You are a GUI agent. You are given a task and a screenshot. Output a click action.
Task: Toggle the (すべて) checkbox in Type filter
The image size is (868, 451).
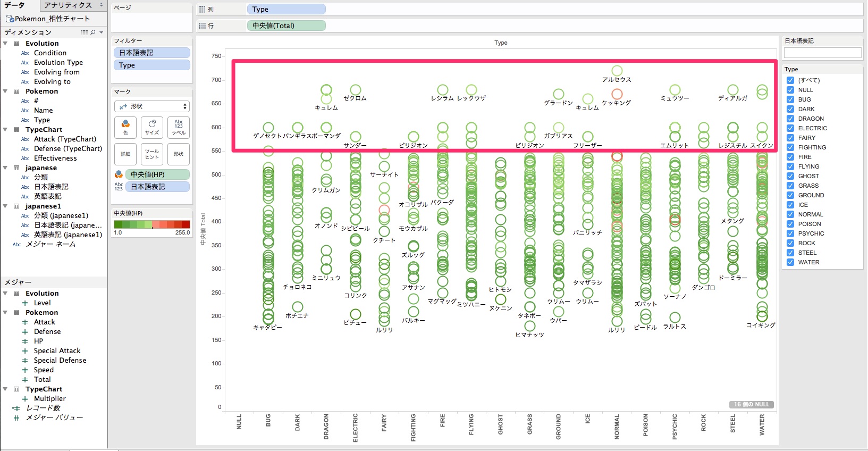pyautogui.click(x=790, y=80)
